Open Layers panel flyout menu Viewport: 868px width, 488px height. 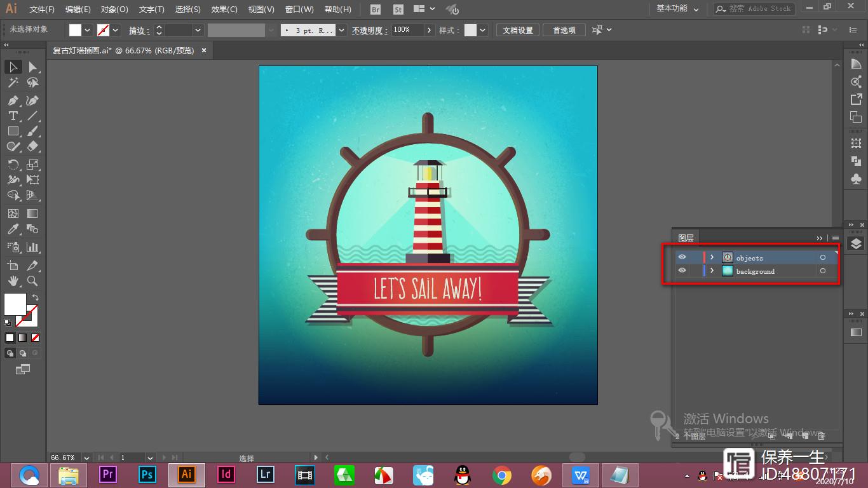(836, 238)
